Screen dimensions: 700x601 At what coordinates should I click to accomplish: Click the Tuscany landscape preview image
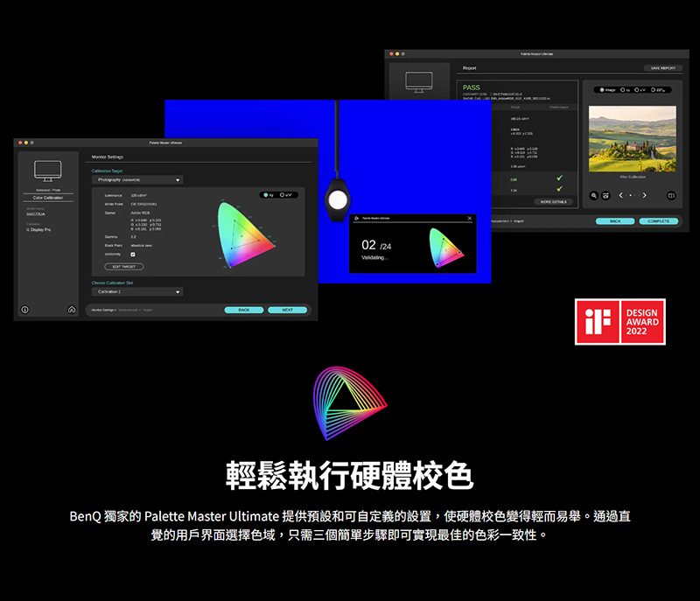click(632, 139)
